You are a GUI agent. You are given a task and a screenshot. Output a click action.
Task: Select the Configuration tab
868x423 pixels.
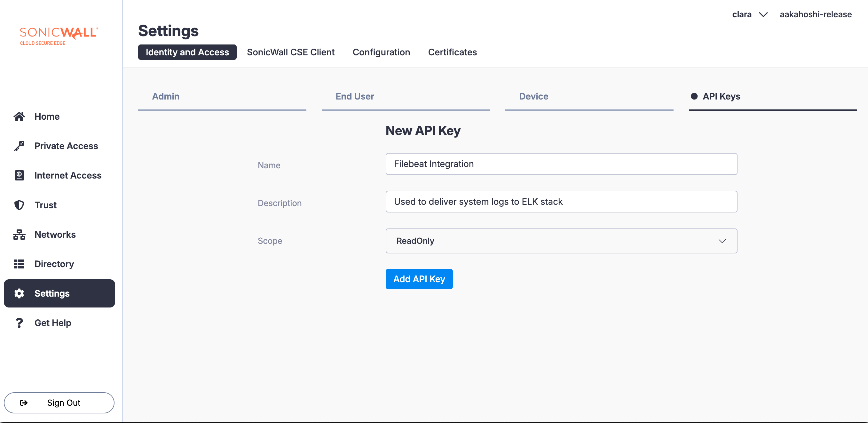[381, 52]
